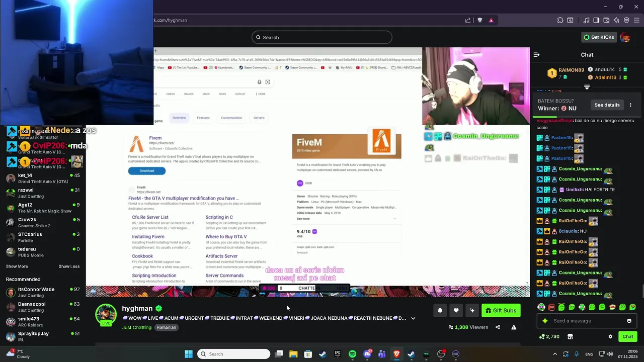Open the Leo AI sparkle icon in toolbar
The image size is (644, 362).
[x=616, y=20]
